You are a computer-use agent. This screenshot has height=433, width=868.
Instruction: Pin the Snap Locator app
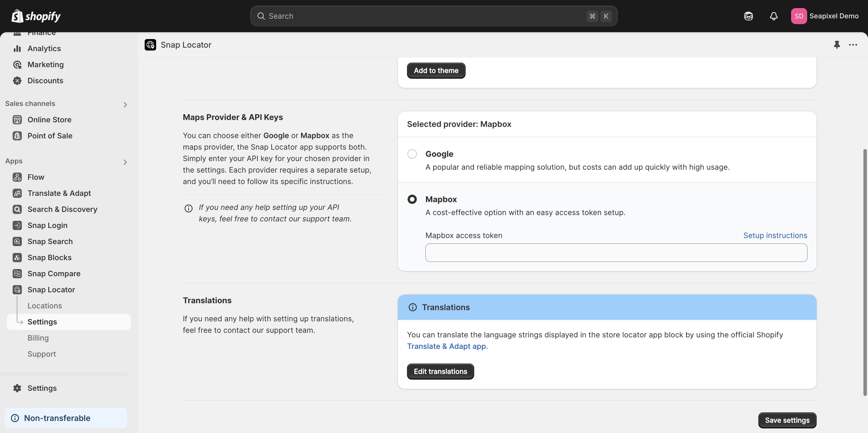(x=837, y=45)
